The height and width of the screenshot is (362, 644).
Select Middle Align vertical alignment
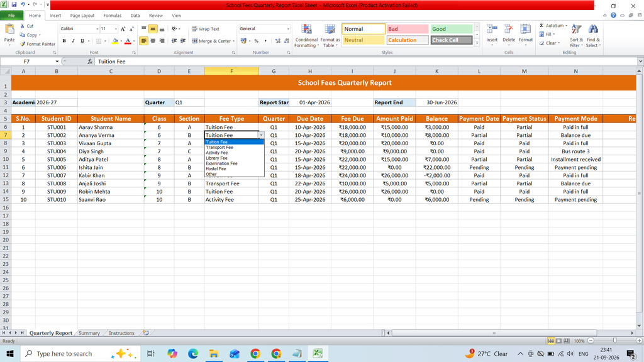click(153, 29)
